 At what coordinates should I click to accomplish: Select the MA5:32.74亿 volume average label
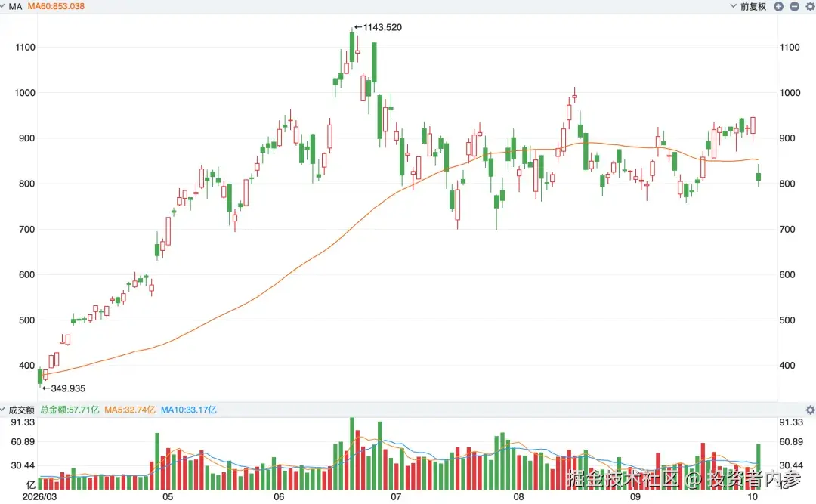click(130, 410)
